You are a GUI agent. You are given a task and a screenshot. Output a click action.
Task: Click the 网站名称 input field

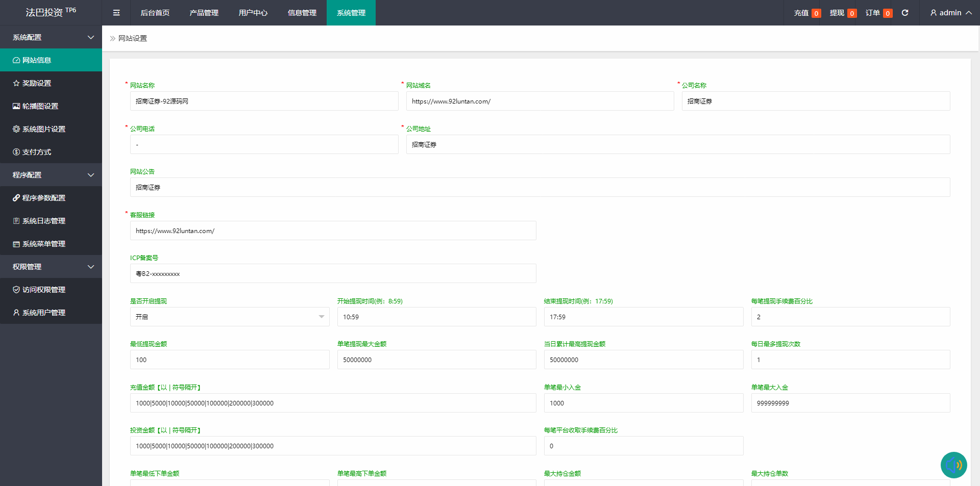point(264,101)
